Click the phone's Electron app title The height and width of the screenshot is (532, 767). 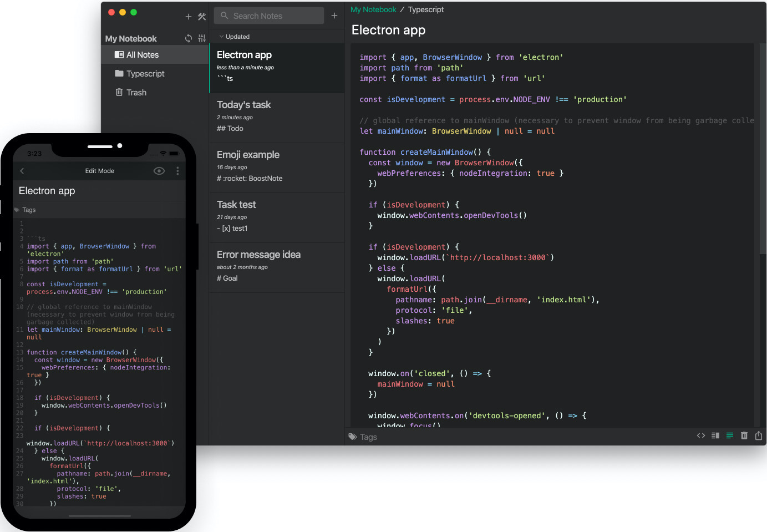tap(47, 191)
